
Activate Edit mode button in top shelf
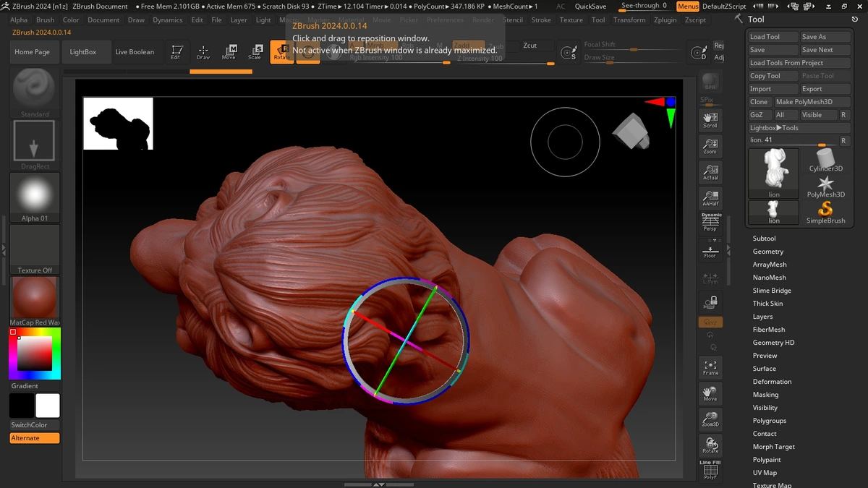[x=176, y=52]
